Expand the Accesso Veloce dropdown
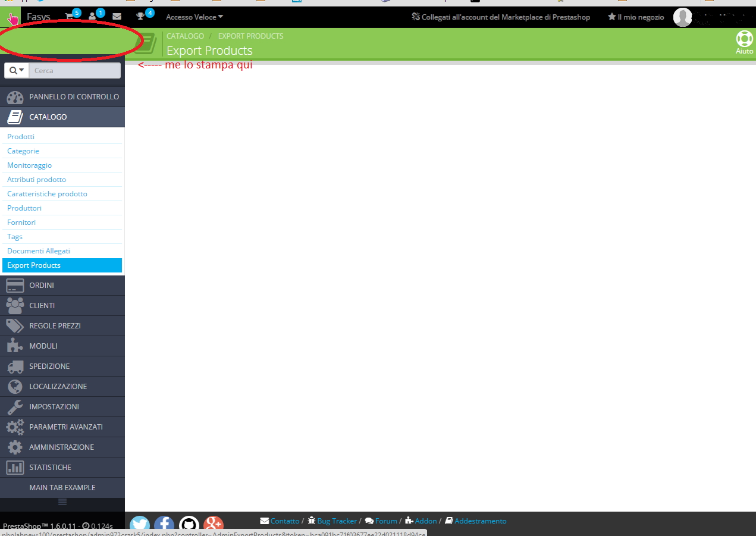 (195, 17)
